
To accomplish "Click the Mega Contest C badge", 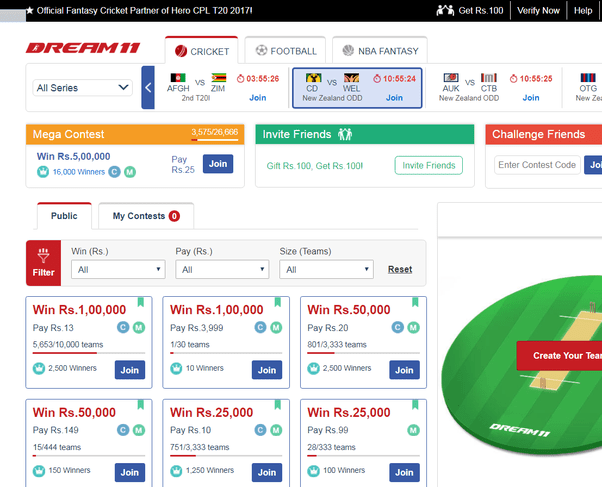I will [x=114, y=172].
